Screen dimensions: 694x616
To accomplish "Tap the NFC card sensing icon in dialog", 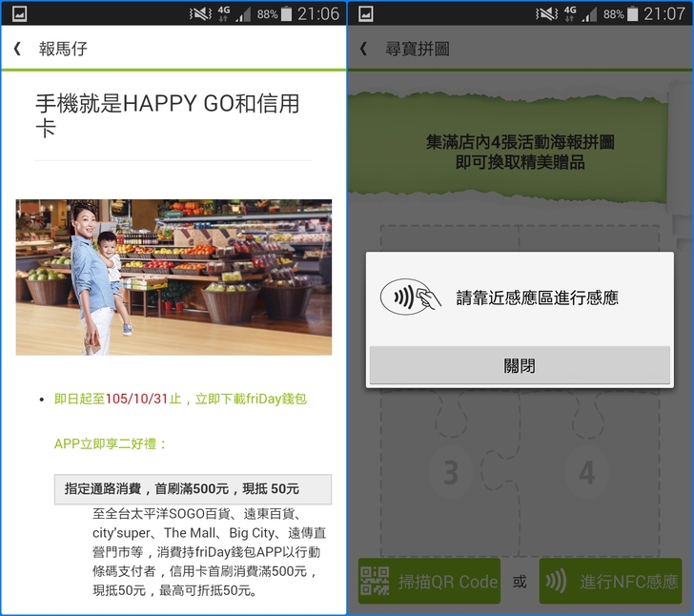I will [410, 297].
